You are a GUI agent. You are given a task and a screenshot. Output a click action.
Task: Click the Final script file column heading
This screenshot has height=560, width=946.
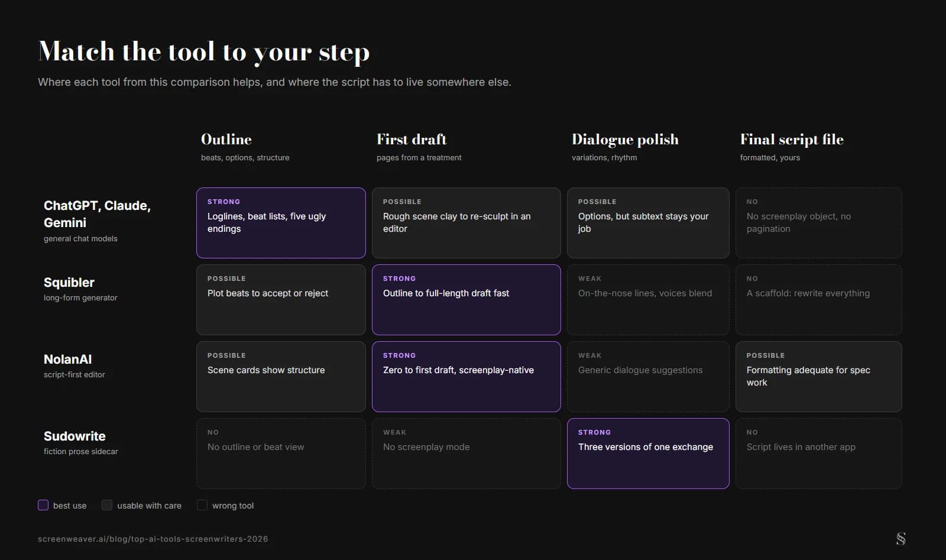792,140
